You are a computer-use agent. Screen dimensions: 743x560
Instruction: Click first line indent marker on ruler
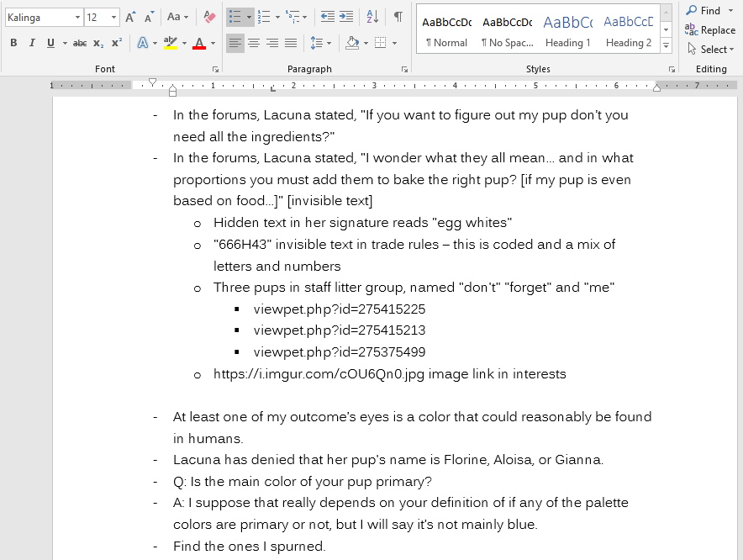point(152,82)
